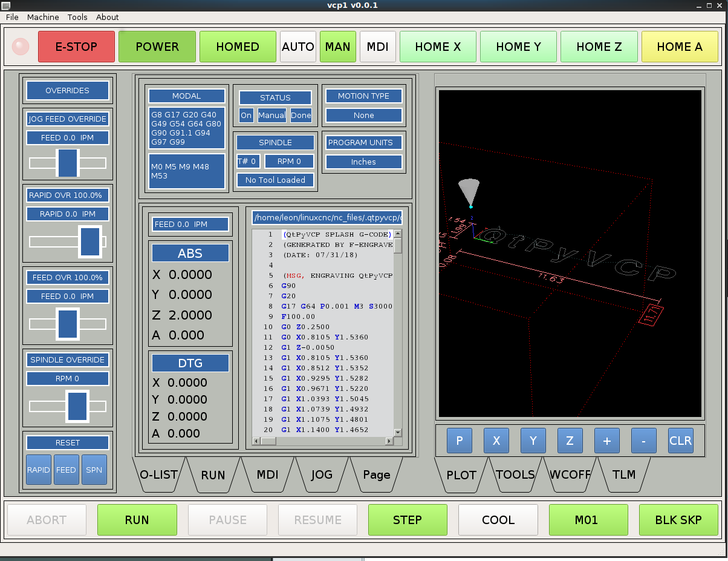Reset FEED override
Image resolution: width=728 pixels, height=561 pixels.
(x=67, y=470)
